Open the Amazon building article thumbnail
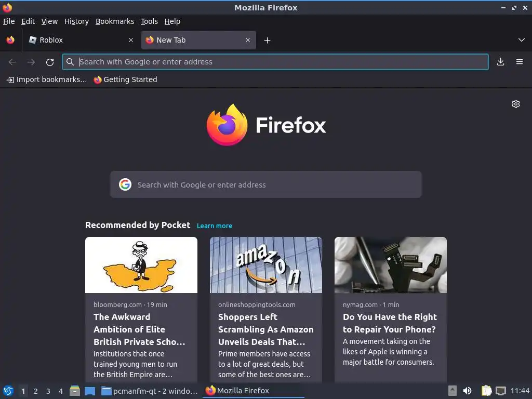Image resolution: width=532 pixels, height=399 pixels. click(266, 265)
